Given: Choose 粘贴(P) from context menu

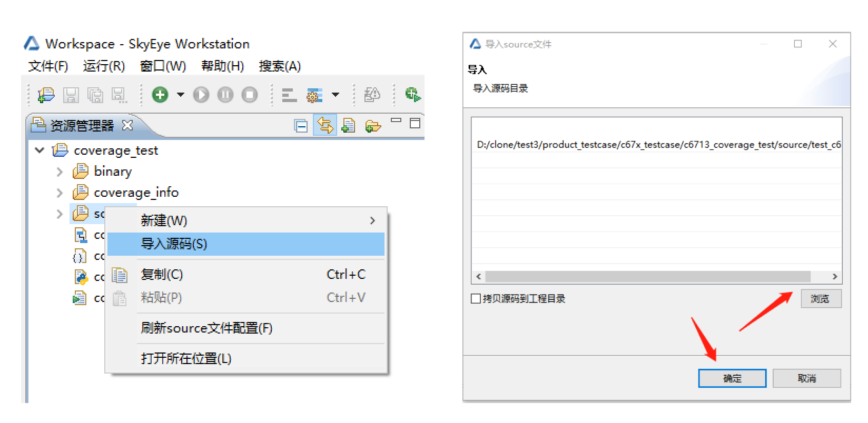Looking at the screenshot, I should click(x=246, y=298).
